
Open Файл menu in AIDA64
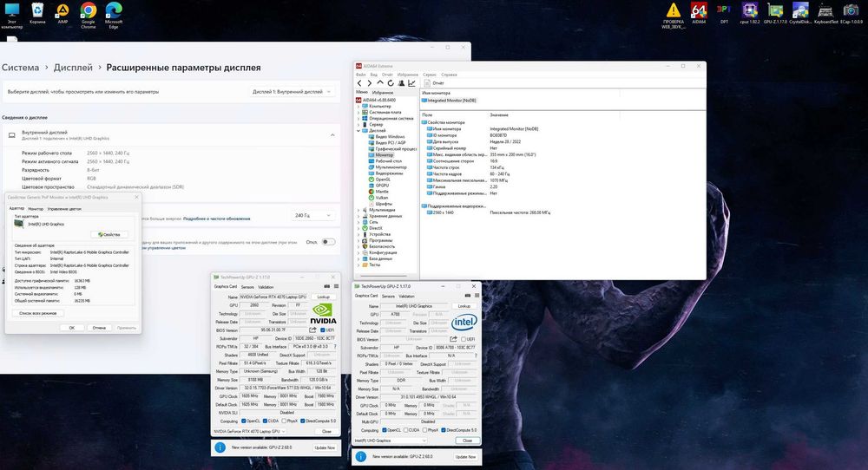point(360,75)
